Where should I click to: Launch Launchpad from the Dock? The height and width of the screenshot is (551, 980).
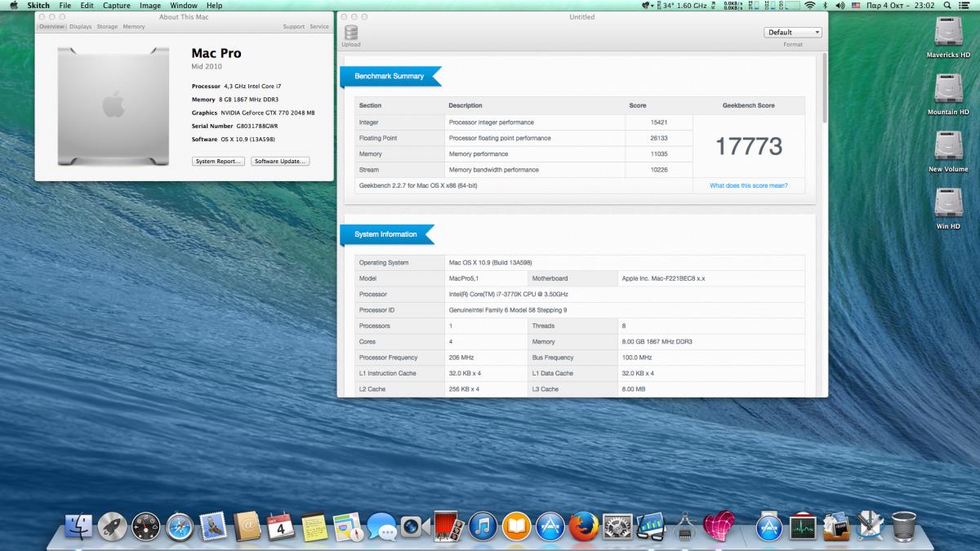[x=112, y=527]
